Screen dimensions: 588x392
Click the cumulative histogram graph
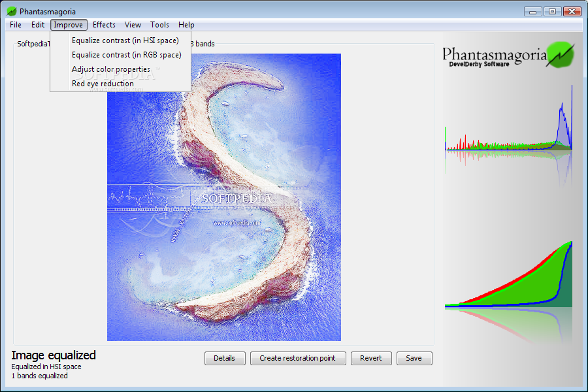508,274
